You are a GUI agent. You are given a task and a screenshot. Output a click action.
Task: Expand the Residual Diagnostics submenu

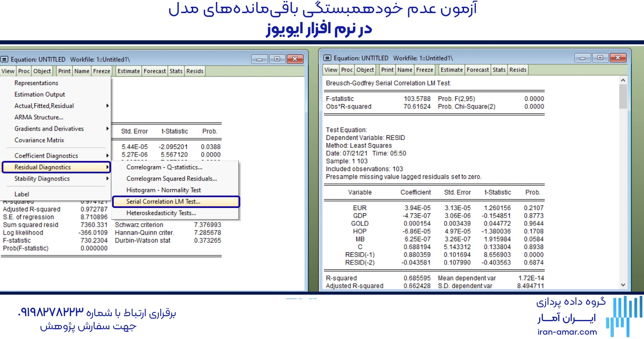point(42,167)
